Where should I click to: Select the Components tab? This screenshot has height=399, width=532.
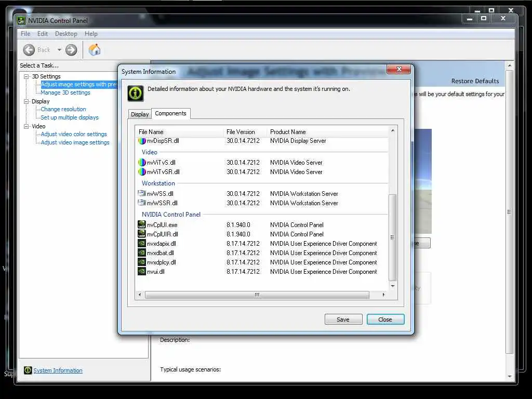[170, 113]
